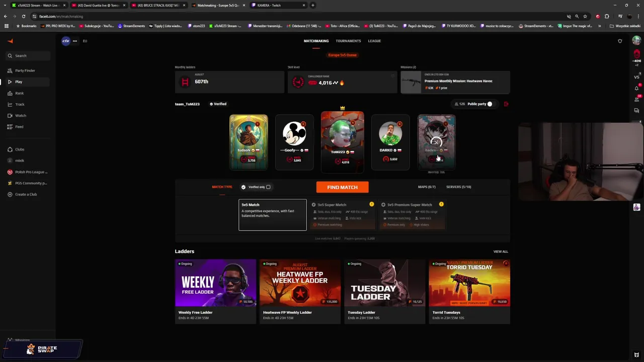Click the yellow info icon on Premium Super Match
This screenshot has height=362, width=644.
(x=441, y=204)
